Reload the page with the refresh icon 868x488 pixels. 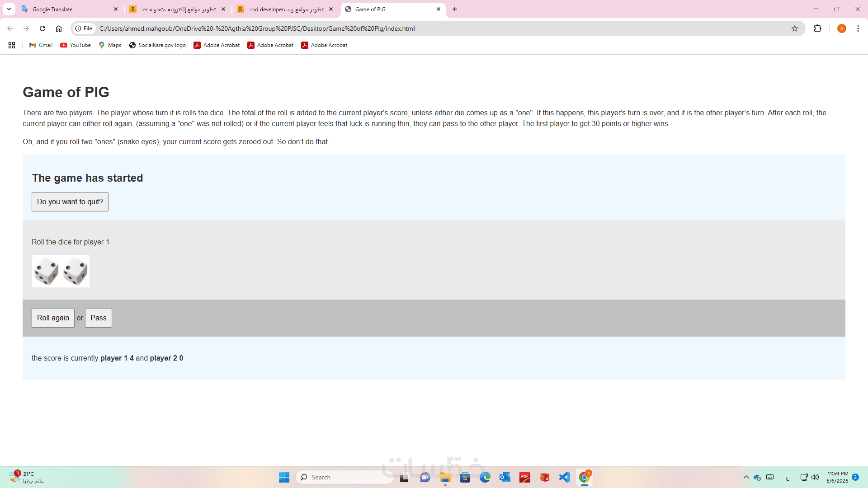tap(42, 28)
